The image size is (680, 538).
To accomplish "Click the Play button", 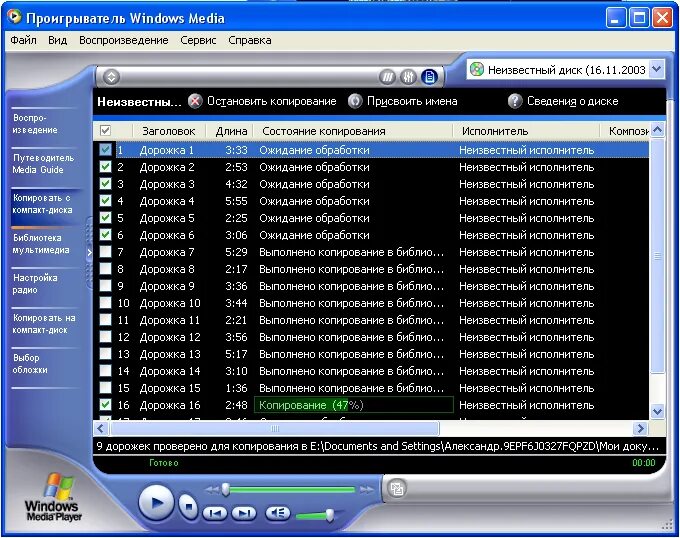I will coord(156,503).
